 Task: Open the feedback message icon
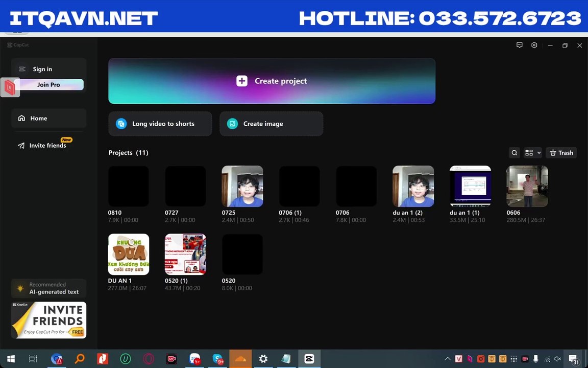pos(520,45)
